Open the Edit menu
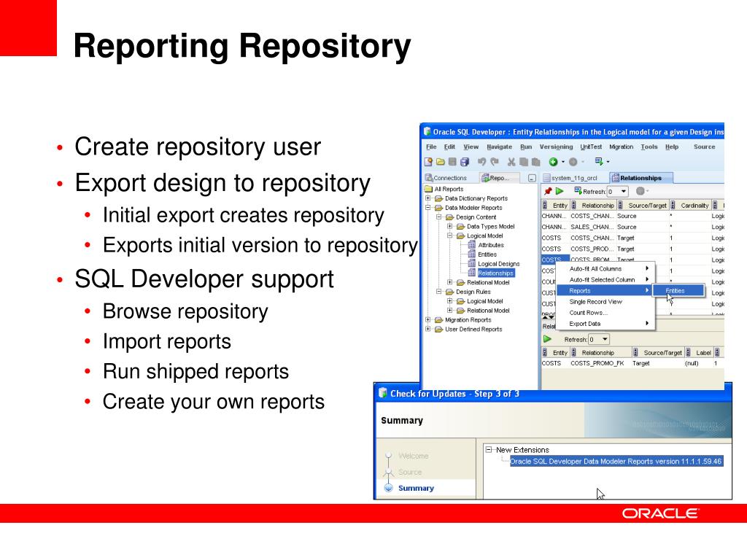The width and height of the screenshot is (747, 560). (x=449, y=147)
